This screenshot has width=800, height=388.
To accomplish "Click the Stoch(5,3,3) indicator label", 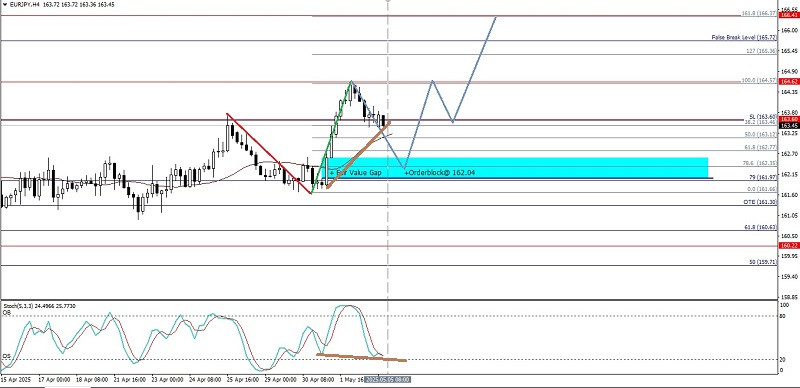I will tap(34, 305).
